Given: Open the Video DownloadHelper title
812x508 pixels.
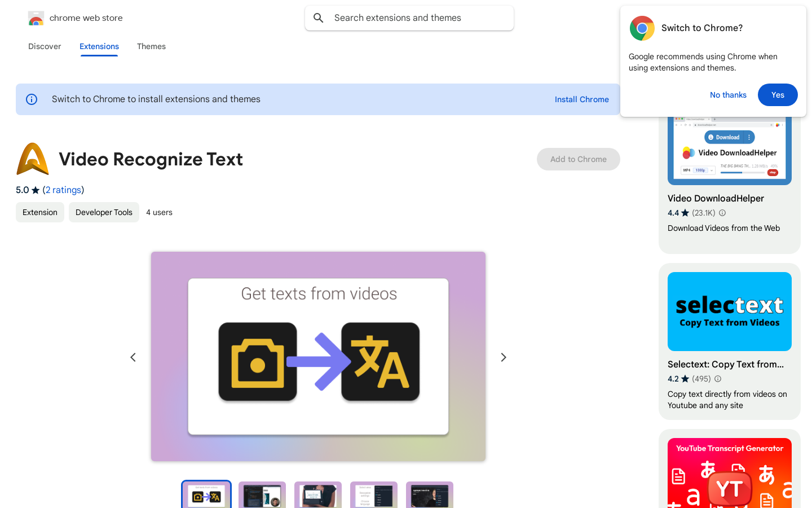Looking at the screenshot, I should [716, 198].
